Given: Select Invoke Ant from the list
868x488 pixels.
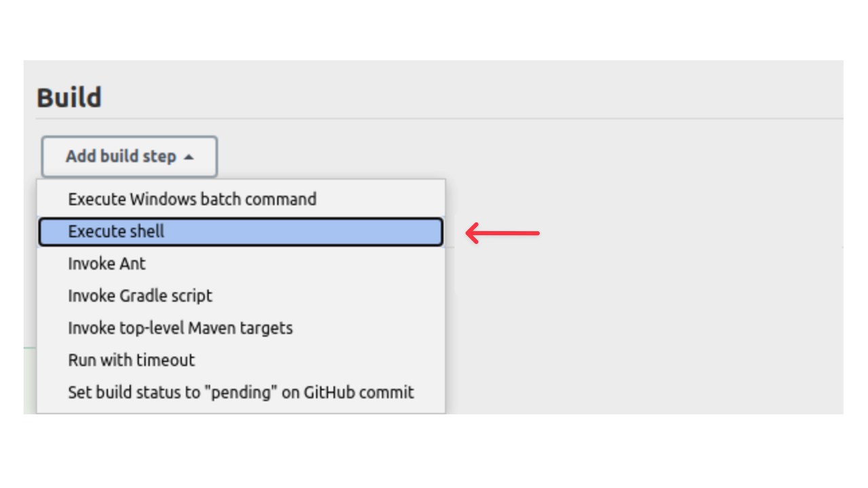Looking at the screenshot, I should pos(106,264).
